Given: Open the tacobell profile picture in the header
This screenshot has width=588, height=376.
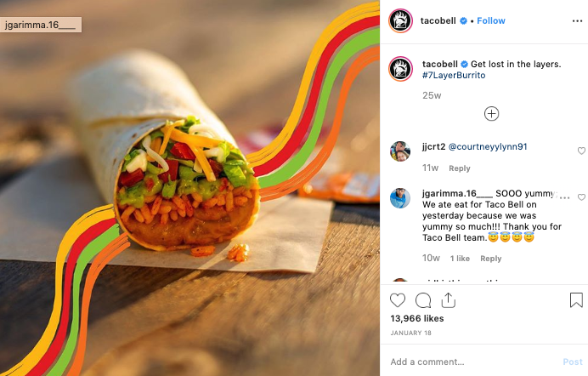Looking at the screenshot, I should (x=400, y=20).
